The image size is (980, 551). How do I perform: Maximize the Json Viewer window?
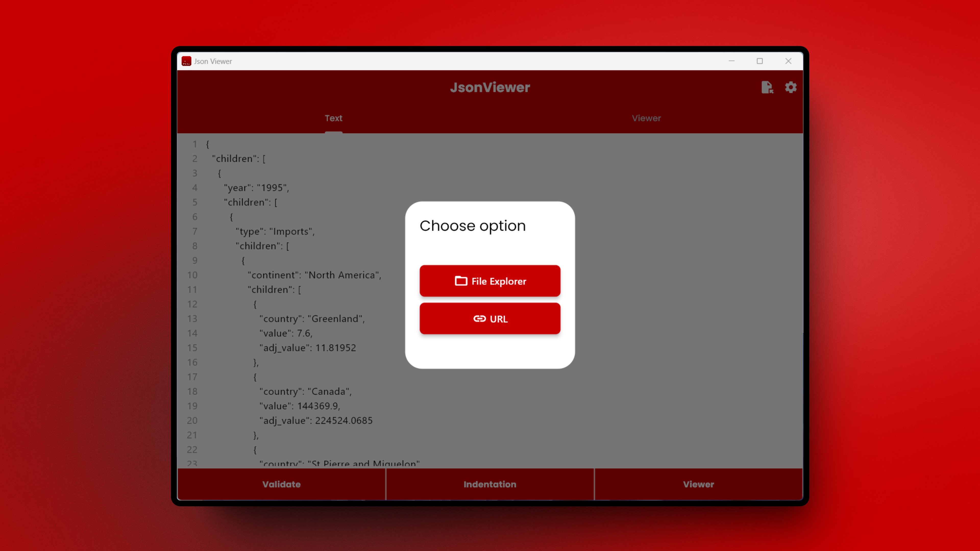(760, 61)
